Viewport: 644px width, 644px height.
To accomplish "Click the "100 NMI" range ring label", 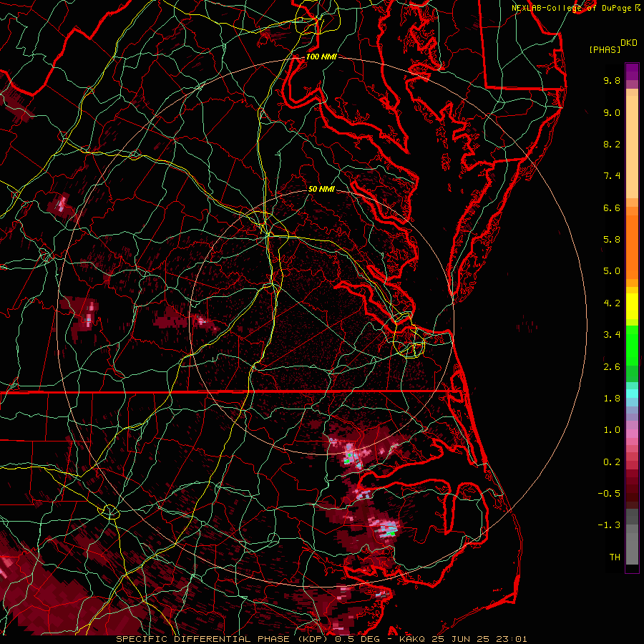I will [321, 57].
